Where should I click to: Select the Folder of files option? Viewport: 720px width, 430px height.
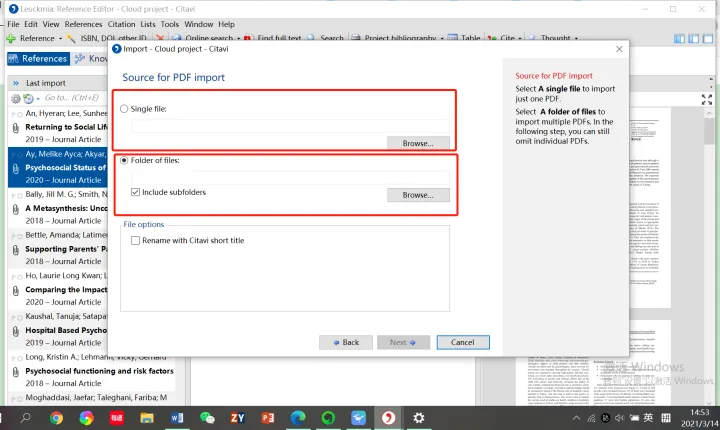tap(125, 160)
